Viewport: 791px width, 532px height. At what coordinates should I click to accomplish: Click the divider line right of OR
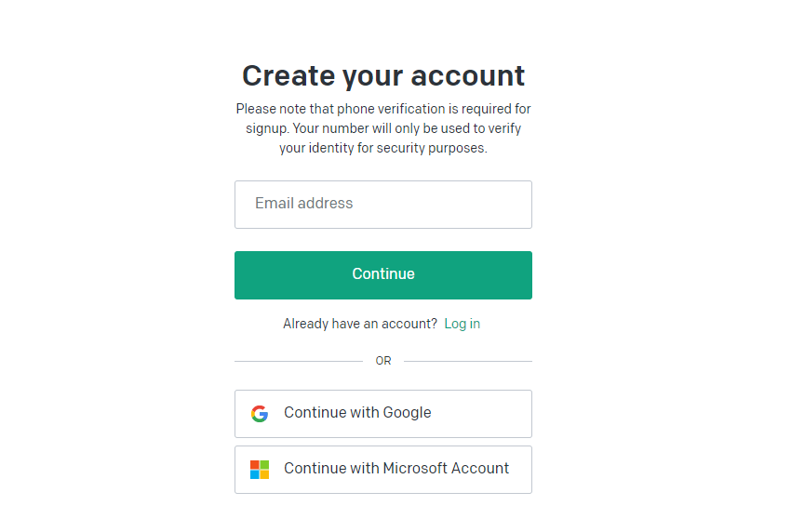[x=468, y=361]
